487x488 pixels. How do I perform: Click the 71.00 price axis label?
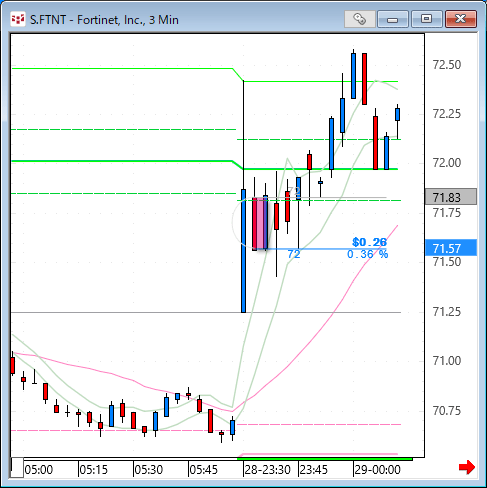coord(447,361)
